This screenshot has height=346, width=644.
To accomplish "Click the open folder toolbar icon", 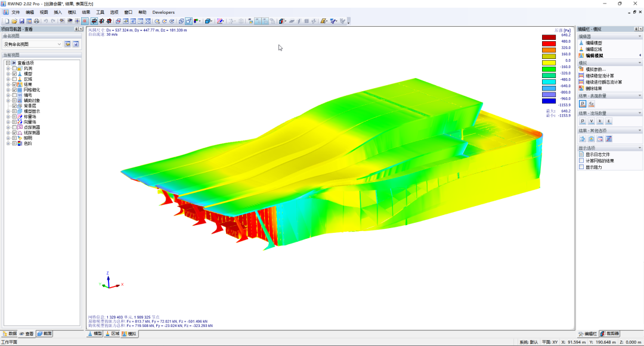I will point(14,21).
